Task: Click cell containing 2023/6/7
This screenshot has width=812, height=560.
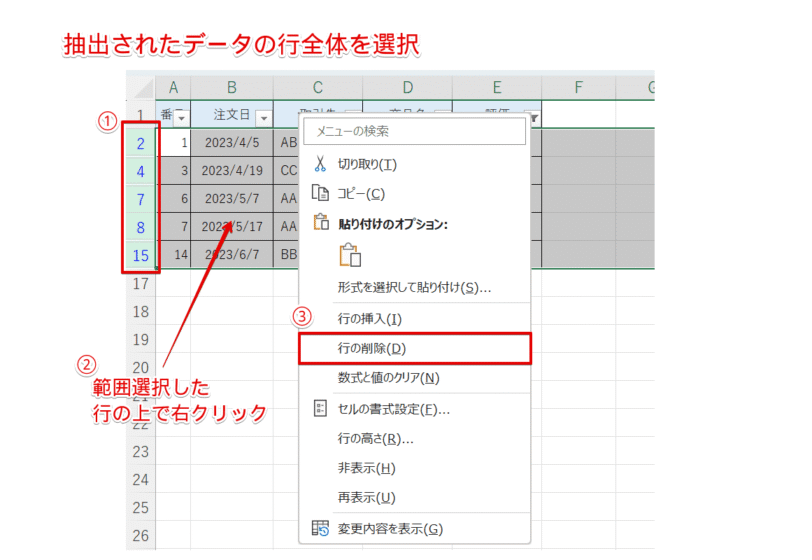Action: 232,255
